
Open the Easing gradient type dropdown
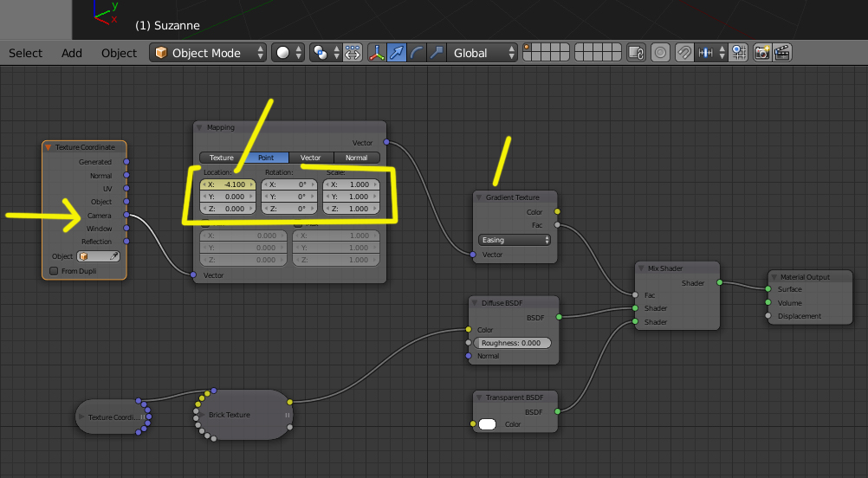pyautogui.click(x=515, y=240)
